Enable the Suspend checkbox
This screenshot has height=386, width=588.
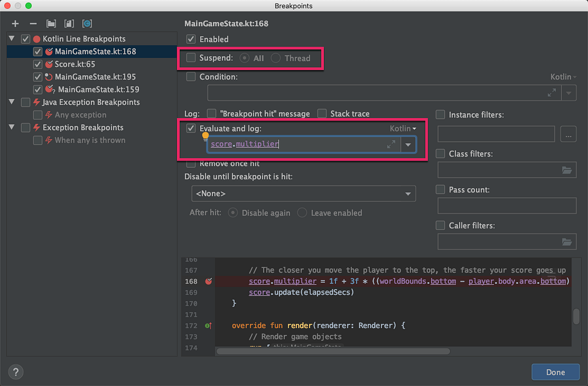coord(191,58)
